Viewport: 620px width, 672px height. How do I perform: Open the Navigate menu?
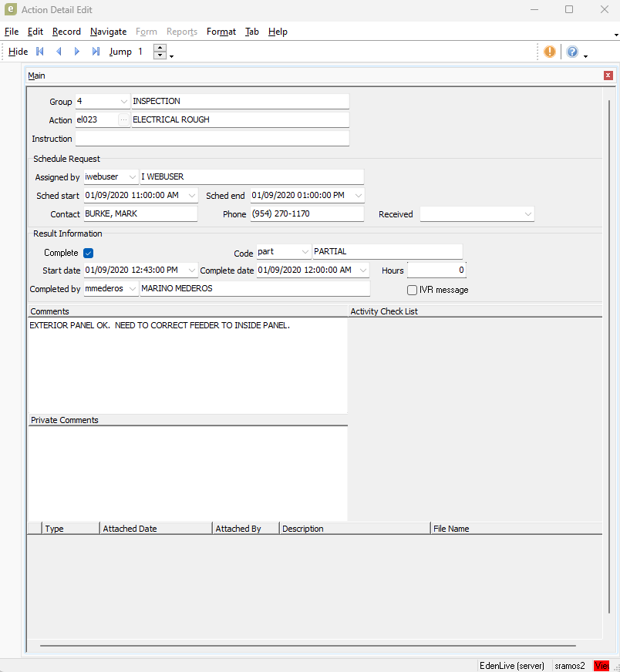(x=108, y=32)
